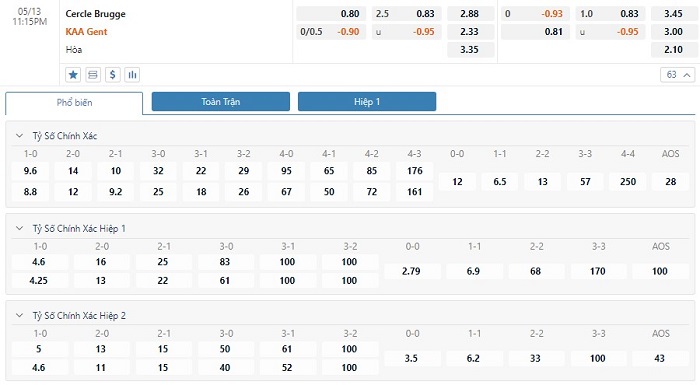Add match to favorites with star icon

73,75
